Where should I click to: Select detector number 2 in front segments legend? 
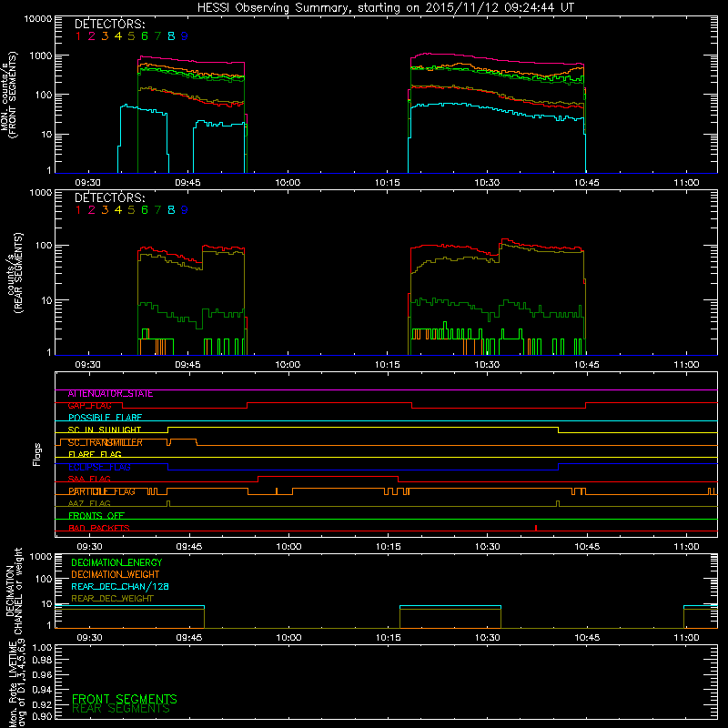tap(92, 36)
